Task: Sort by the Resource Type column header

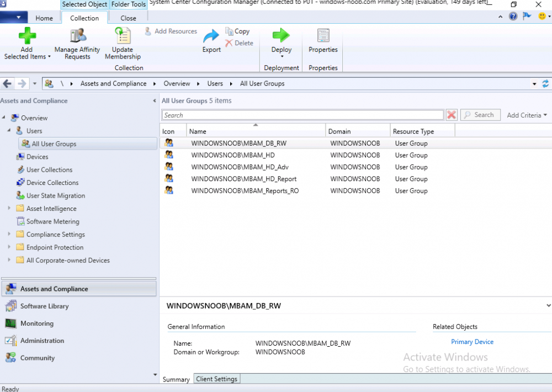Action: point(422,131)
